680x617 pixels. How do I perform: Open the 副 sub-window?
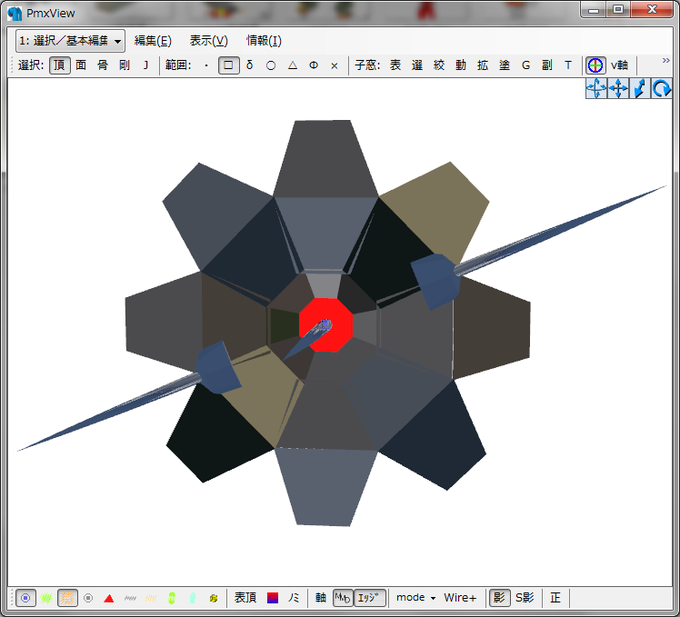(x=547, y=65)
